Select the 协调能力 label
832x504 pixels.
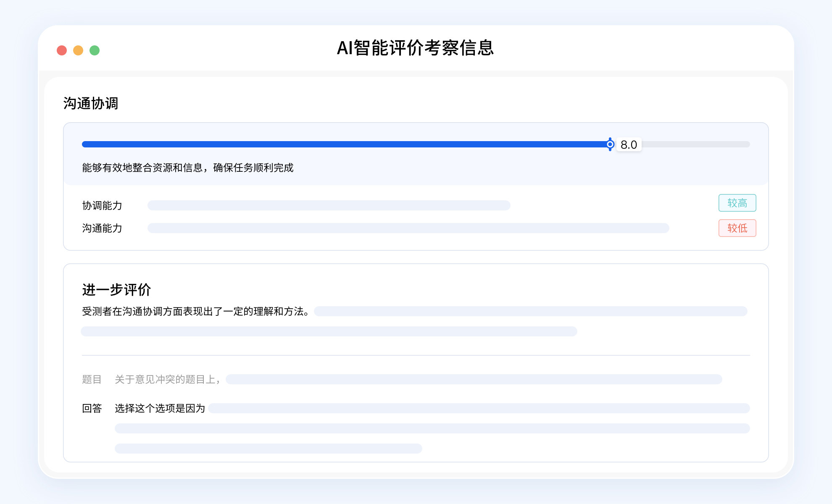(102, 205)
